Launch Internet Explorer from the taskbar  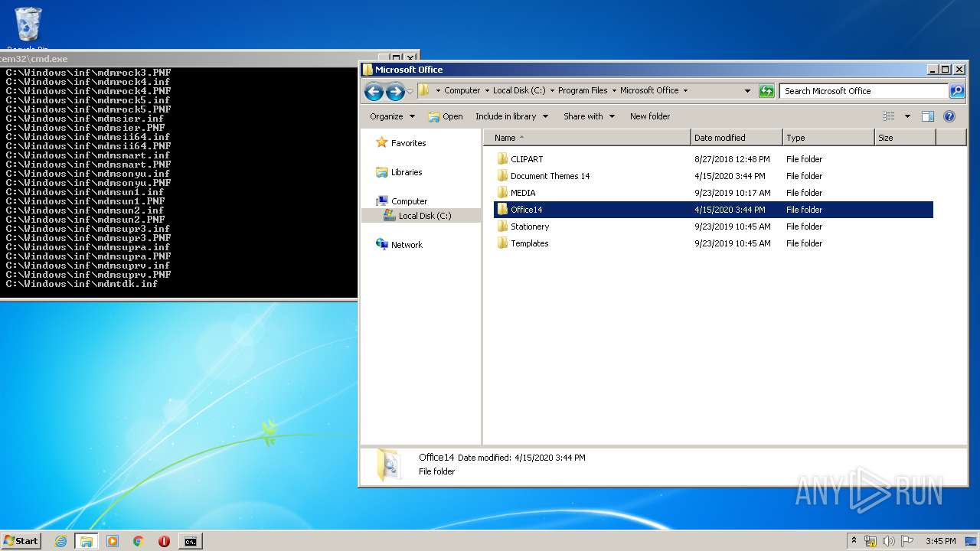60,541
